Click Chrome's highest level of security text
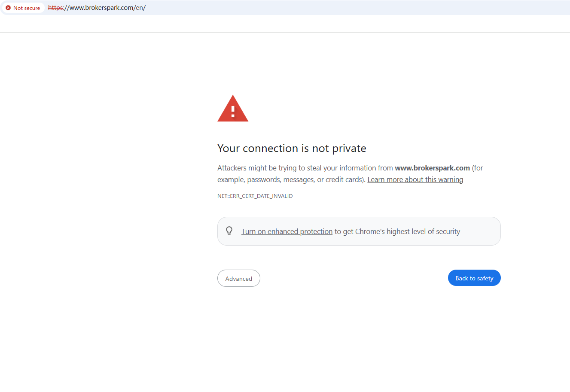 [x=407, y=231]
